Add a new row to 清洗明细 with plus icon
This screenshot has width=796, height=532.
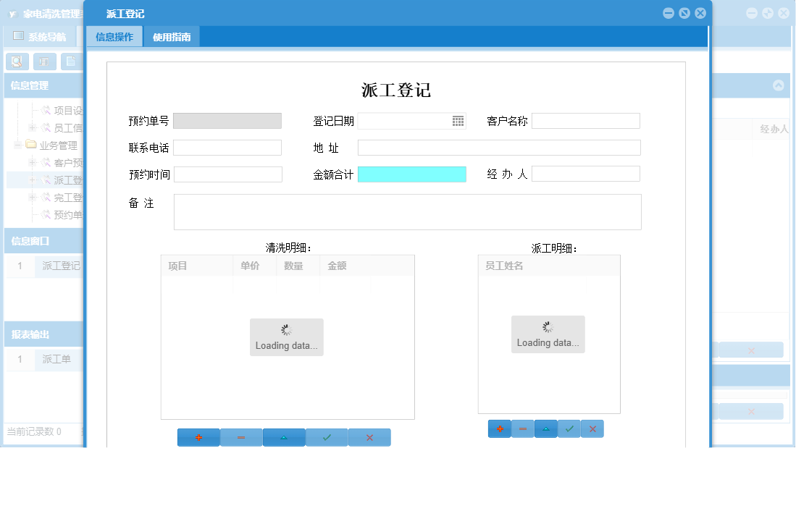click(198, 437)
